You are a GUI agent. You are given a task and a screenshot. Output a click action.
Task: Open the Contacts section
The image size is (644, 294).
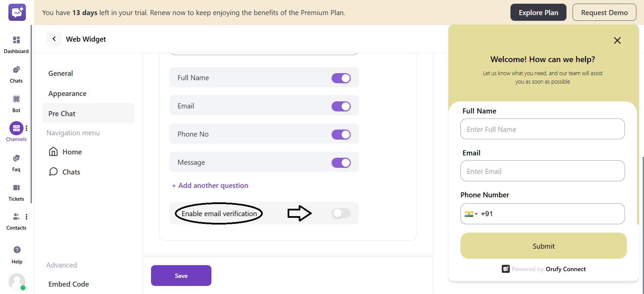pos(16,220)
